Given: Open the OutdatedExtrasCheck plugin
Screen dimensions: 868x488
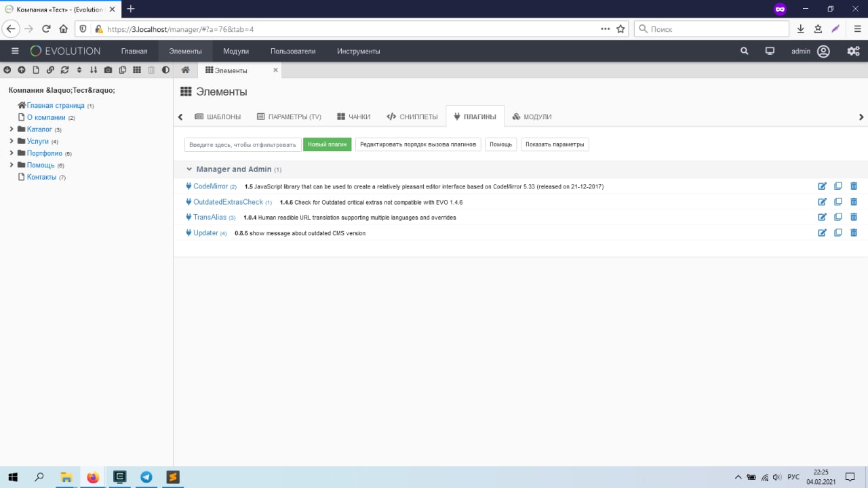Looking at the screenshot, I should [x=228, y=202].
